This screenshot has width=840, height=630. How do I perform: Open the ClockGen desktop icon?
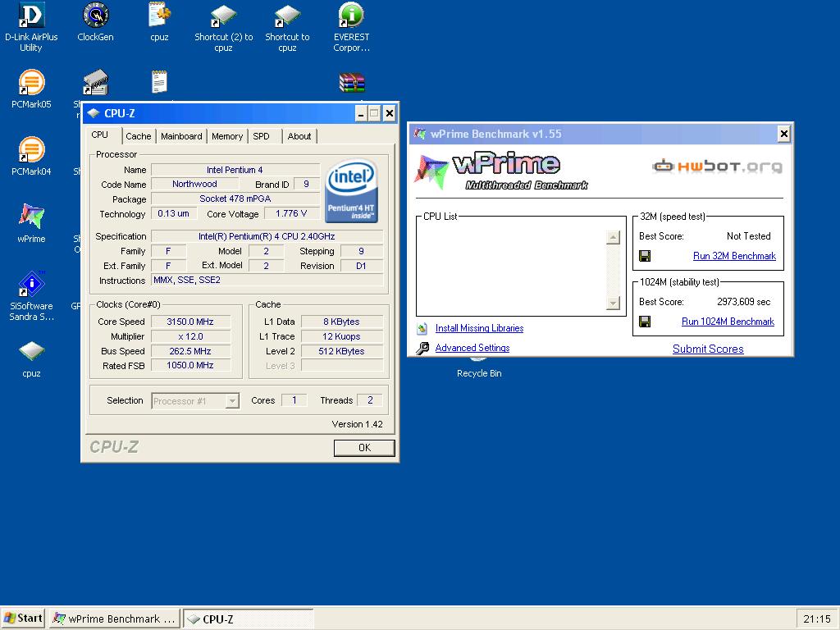click(x=95, y=15)
